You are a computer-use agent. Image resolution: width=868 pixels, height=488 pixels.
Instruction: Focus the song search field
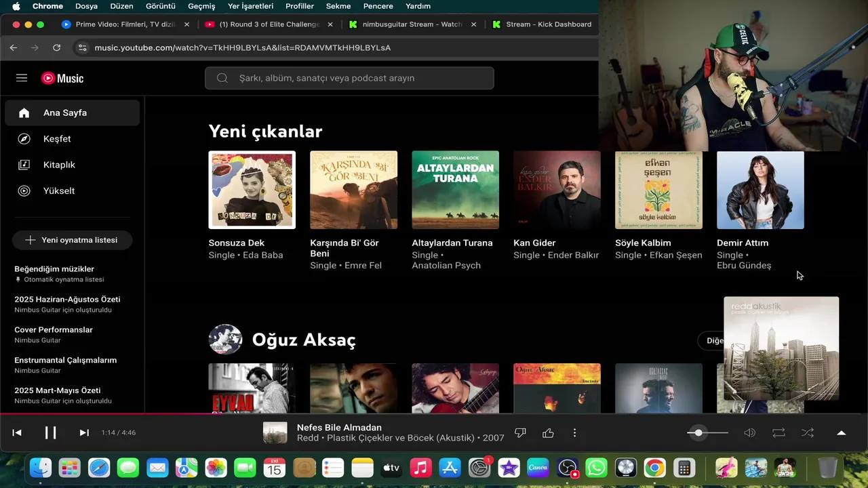349,78
